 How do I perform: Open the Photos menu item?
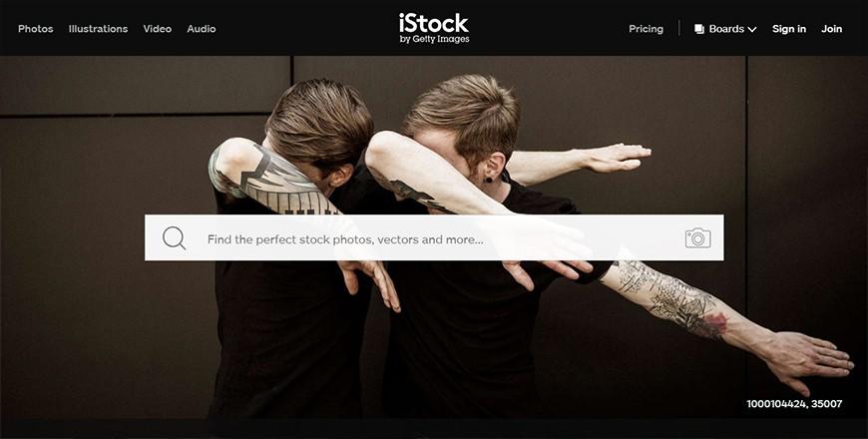pyautogui.click(x=36, y=29)
